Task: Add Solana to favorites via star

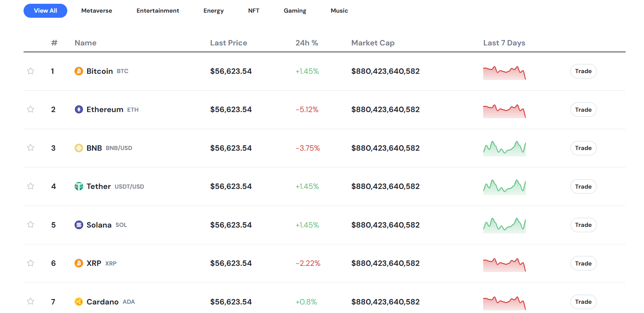Action: (x=30, y=224)
